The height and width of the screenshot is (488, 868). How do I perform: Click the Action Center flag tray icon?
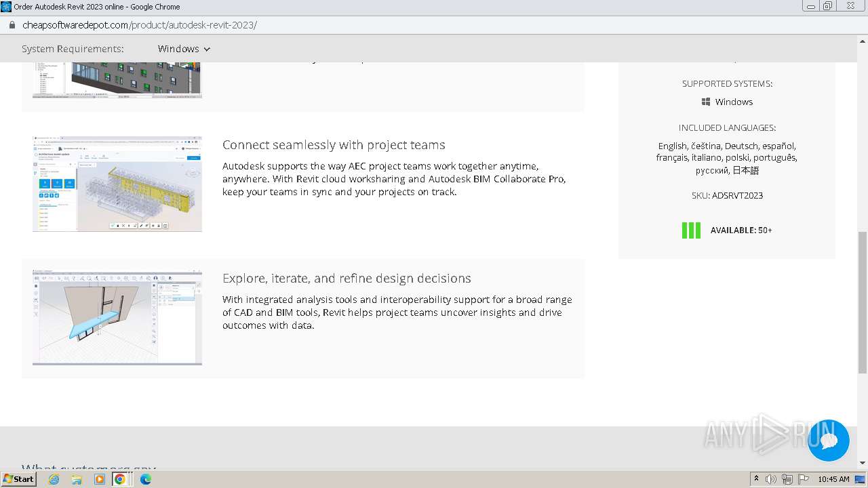click(x=803, y=479)
